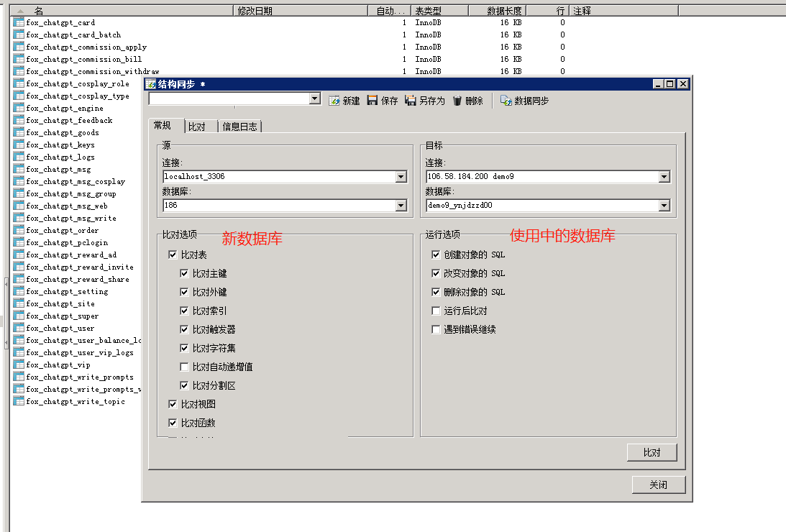
Task: Click the 保存 (Save) toolbar icon
Action: pyautogui.click(x=373, y=101)
